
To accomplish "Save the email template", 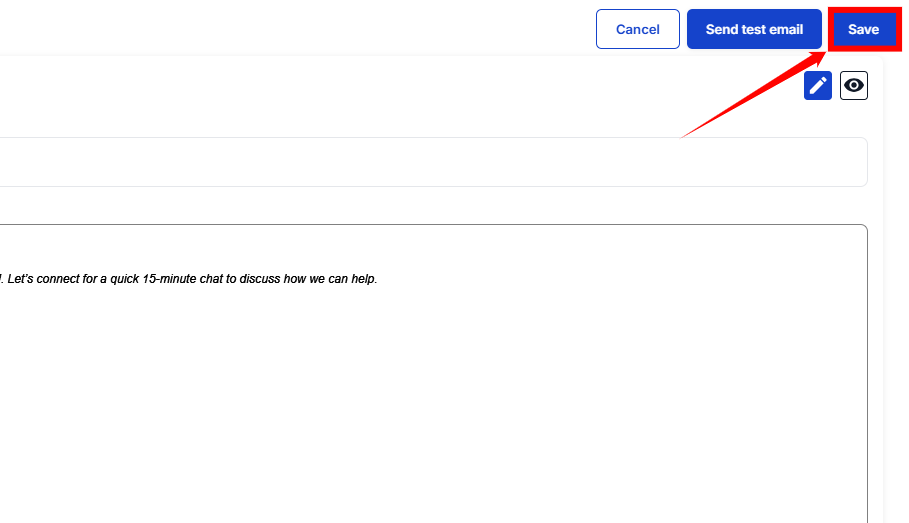I will (x=863, y=29).
